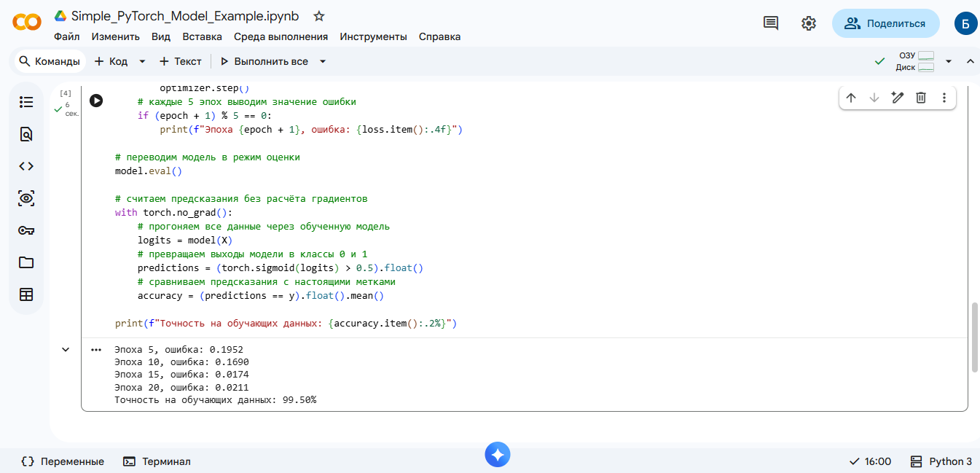
Task: Move the cell up with arrow icon
Action: tap(851, 98)
